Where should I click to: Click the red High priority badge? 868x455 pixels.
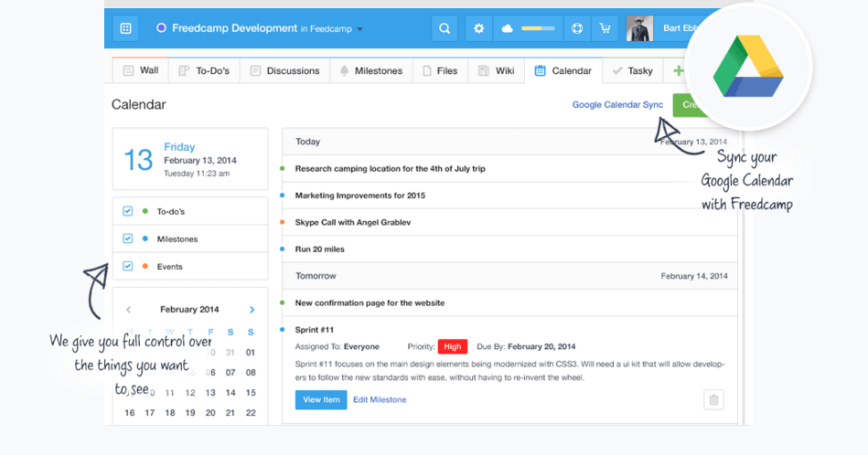(452, 346)
